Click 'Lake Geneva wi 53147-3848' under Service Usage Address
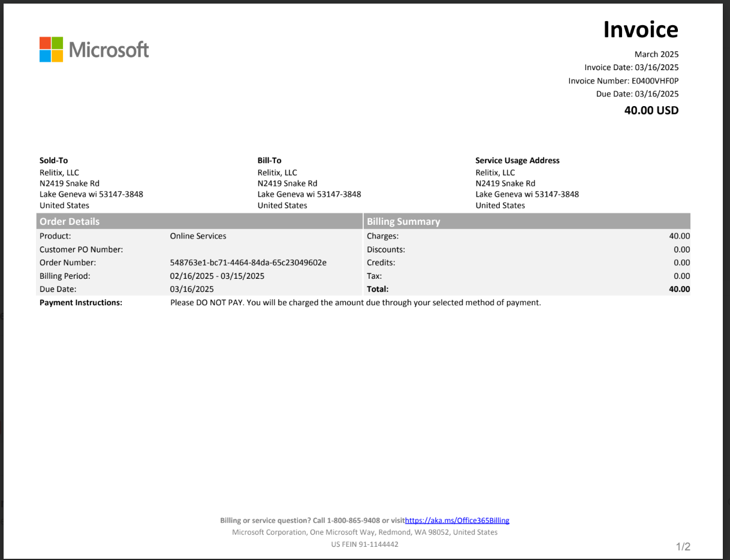730x560 pixels. point(527,194)
